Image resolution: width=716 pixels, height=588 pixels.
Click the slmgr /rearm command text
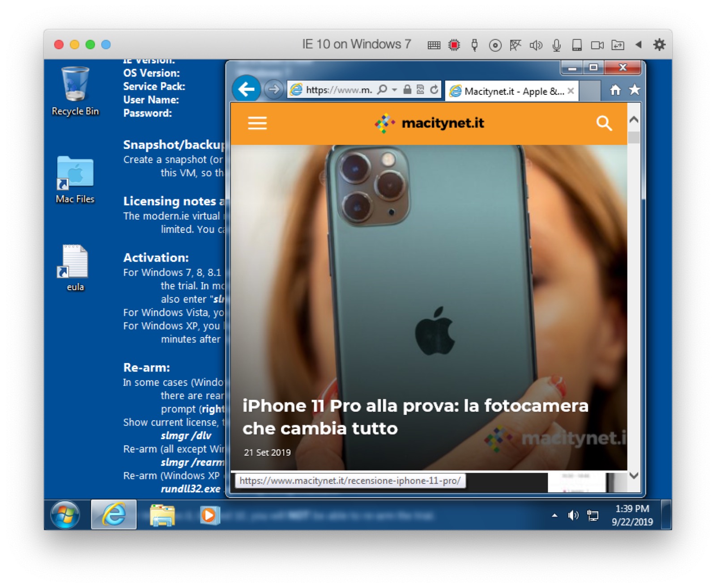[x=192, y=462]
